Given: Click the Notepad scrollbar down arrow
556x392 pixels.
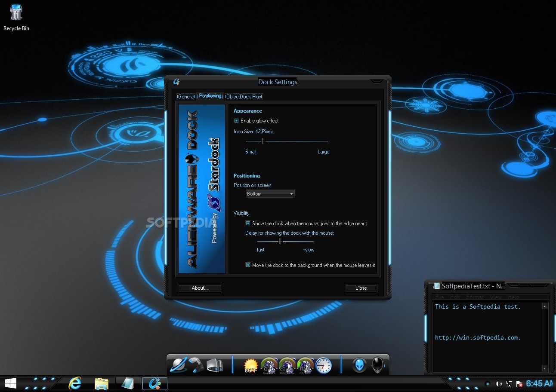Looking at the screenshot, I should pos(544,368).
